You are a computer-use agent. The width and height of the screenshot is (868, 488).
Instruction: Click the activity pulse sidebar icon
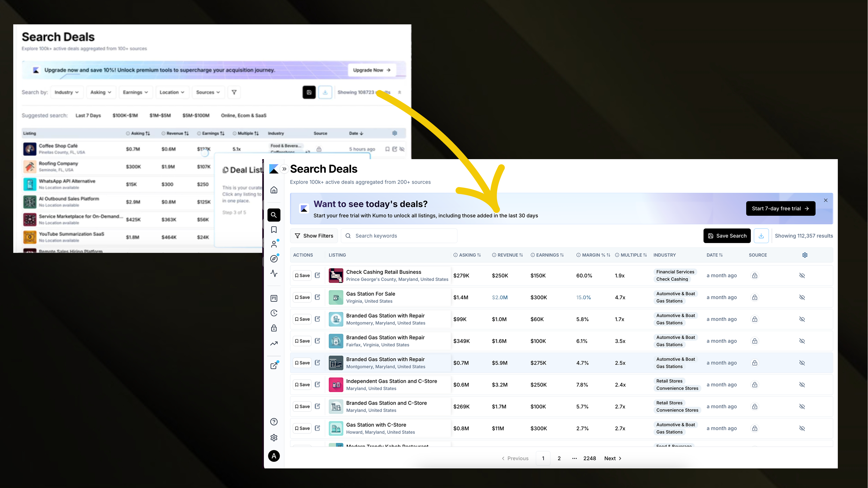click(x=274, y=274)
